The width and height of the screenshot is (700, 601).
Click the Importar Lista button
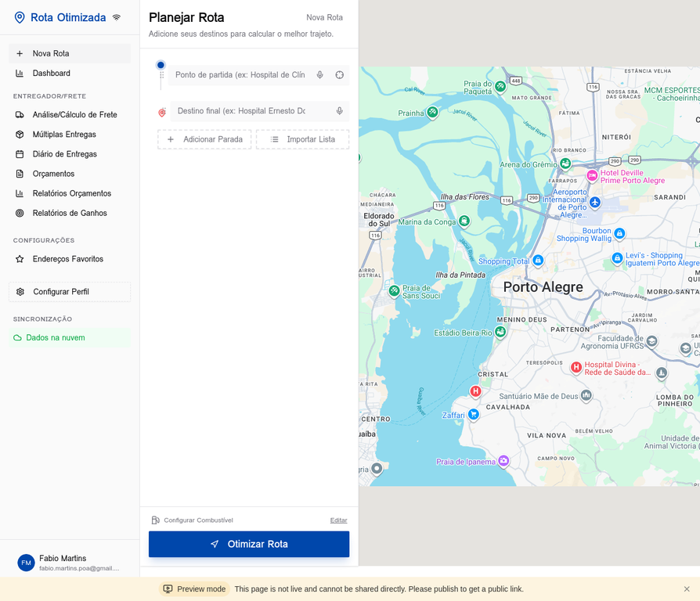302,139
